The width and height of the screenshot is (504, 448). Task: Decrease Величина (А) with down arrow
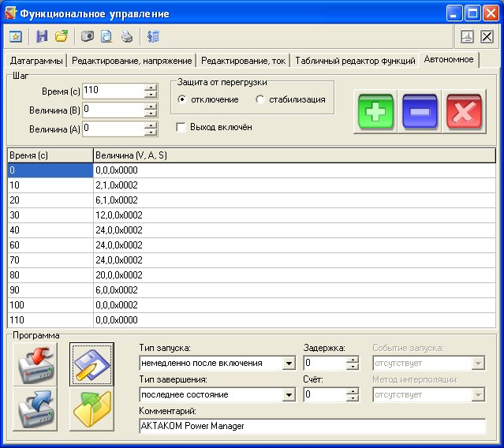tap(151, 133)
